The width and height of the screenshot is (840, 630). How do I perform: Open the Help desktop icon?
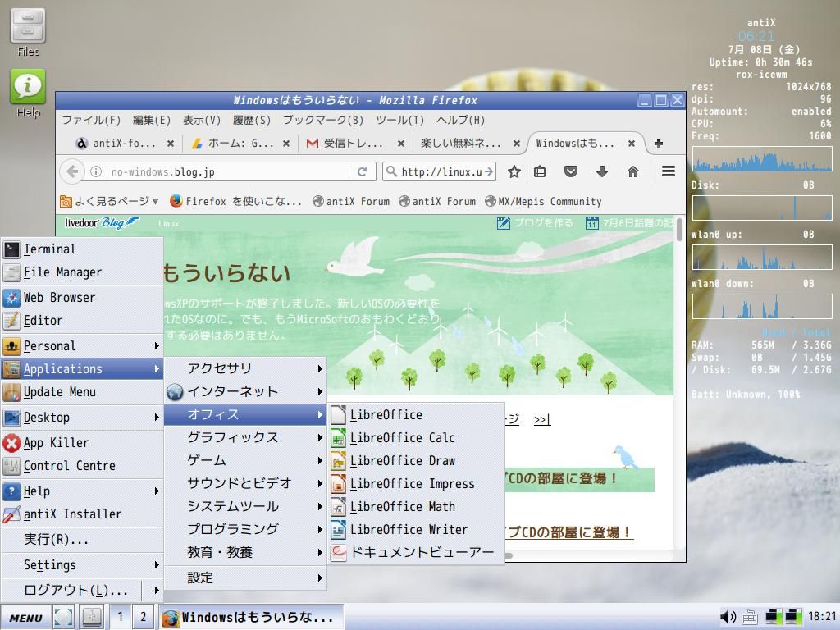coord(28,93)
